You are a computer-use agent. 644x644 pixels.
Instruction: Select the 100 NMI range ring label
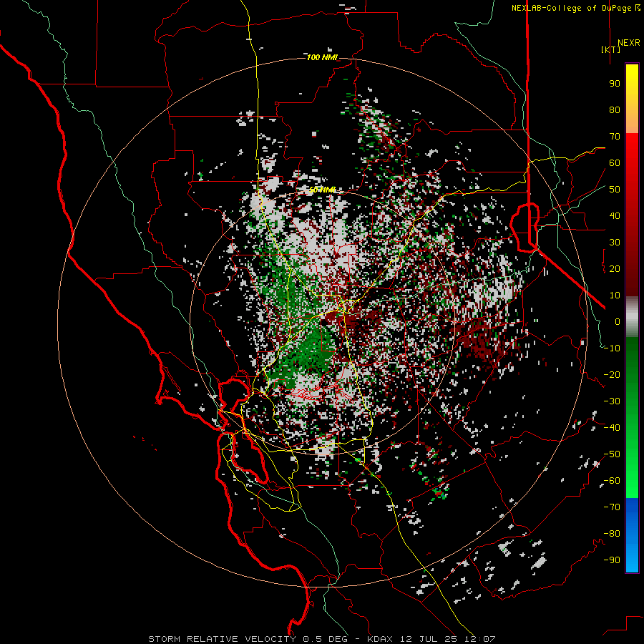pos(322,57)
